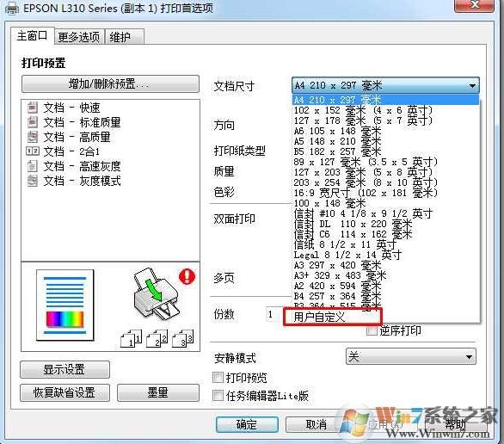
Task: Select the 用户自定义 paper size option
Action: 333,317
